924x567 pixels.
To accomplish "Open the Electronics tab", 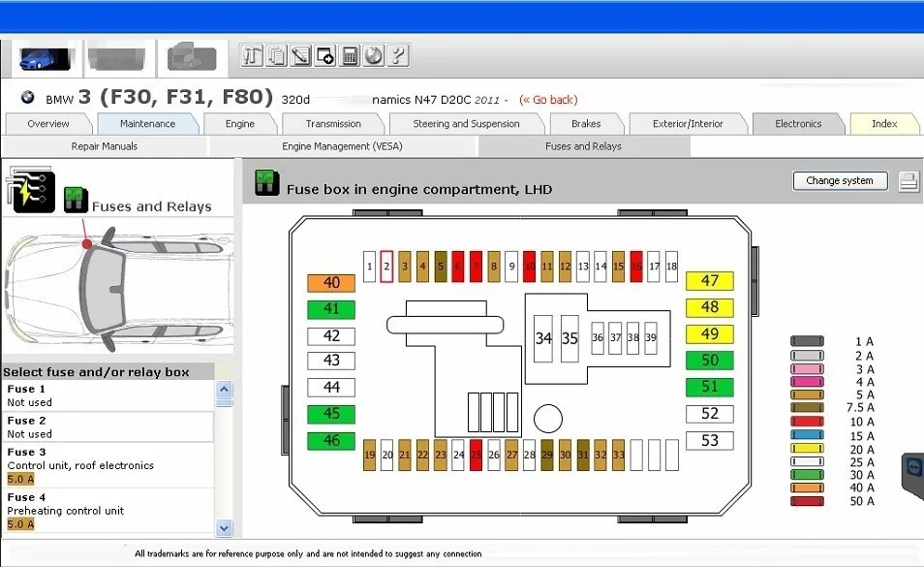I will tap(798, 124).
